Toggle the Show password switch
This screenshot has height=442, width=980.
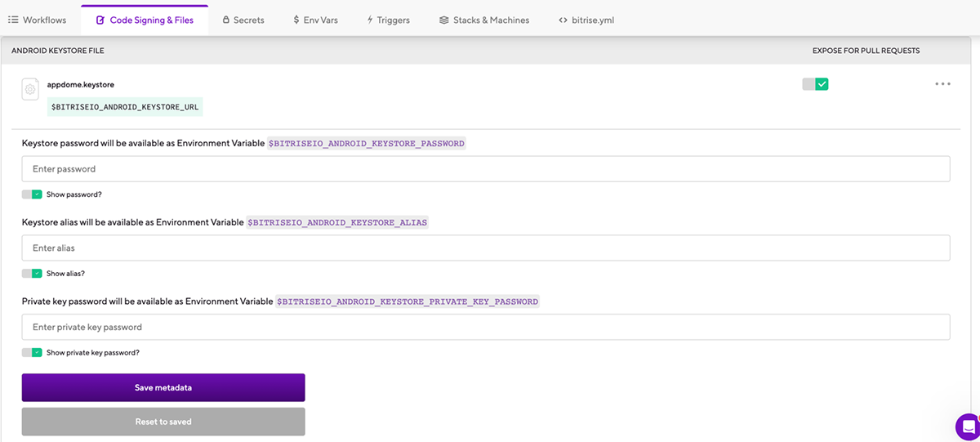pyautogui.click(x=32, y=194)
